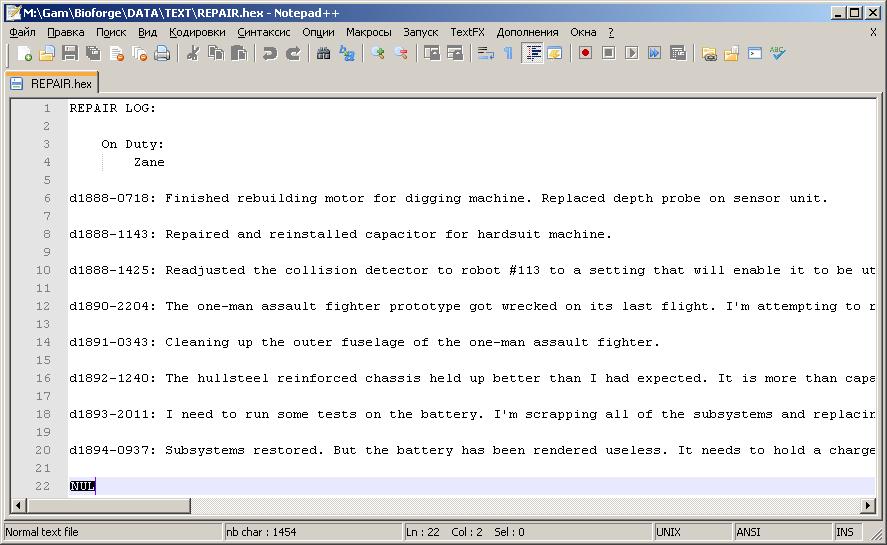Viewport: 887px width, 545px height.
Task: Start macro recording with red dot
Action: pyautogui.click(x=585, y=54)
